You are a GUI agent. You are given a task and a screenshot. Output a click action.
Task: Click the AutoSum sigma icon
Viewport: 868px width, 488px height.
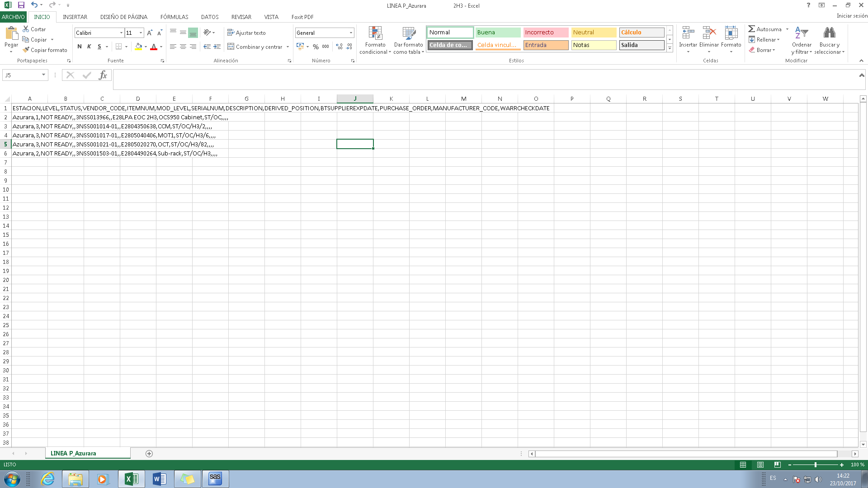(x=751, y=29)
